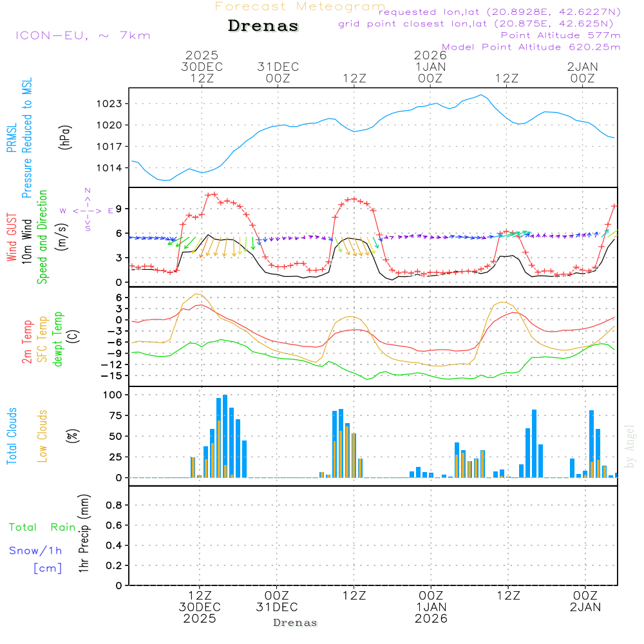The image size is (644, 644).
Task: Click the ICON-EU ~7km model label
Action: tap(82, 35)
